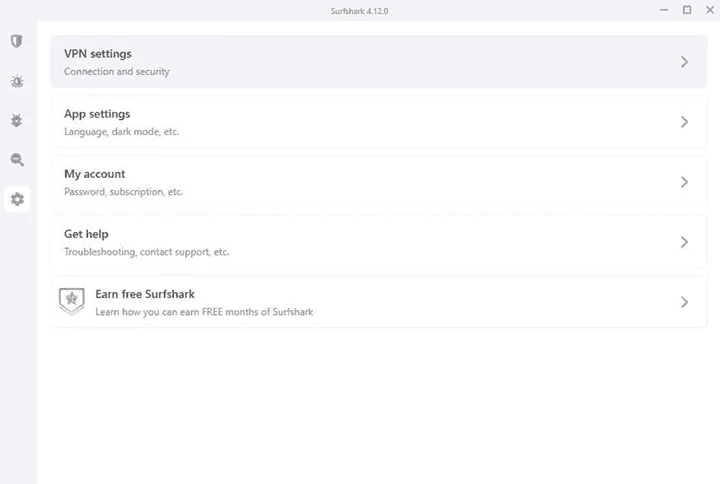This screenshot has height=484, width=720.
Task: Click the star badge icon beside Earn free Surfshark
Action: (71, 301)
